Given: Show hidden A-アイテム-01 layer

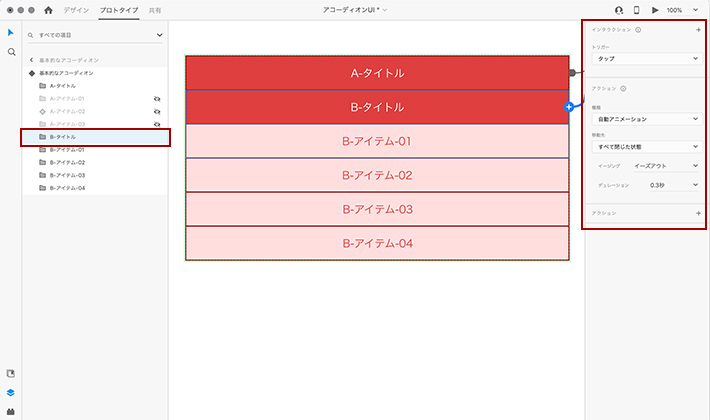Looking at the screenshot, I should [157, 99].
